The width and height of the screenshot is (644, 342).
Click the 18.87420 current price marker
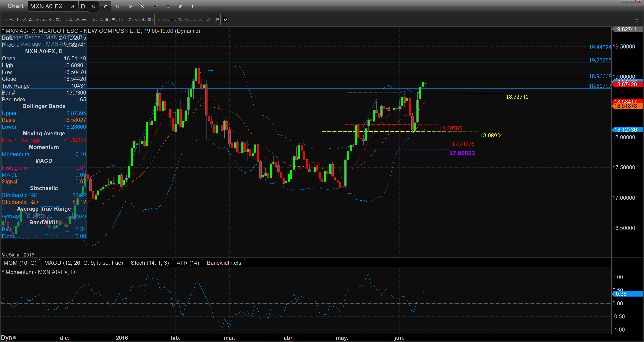(627, 84)
